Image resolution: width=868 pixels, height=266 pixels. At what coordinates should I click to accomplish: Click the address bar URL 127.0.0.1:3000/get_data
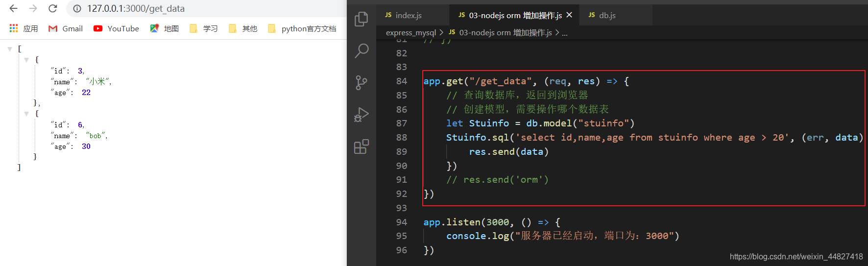[x=136, y=8]
